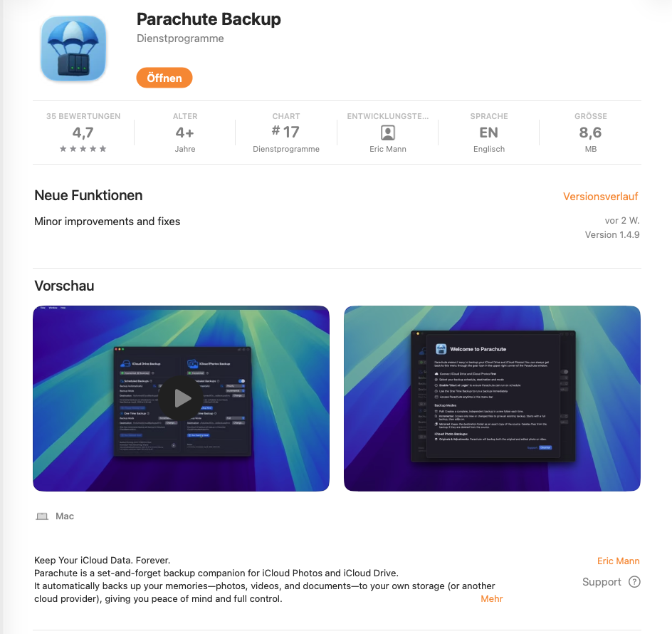Click the 8,6 MB size info
672x634 pixels.
[x=590, y=132]
